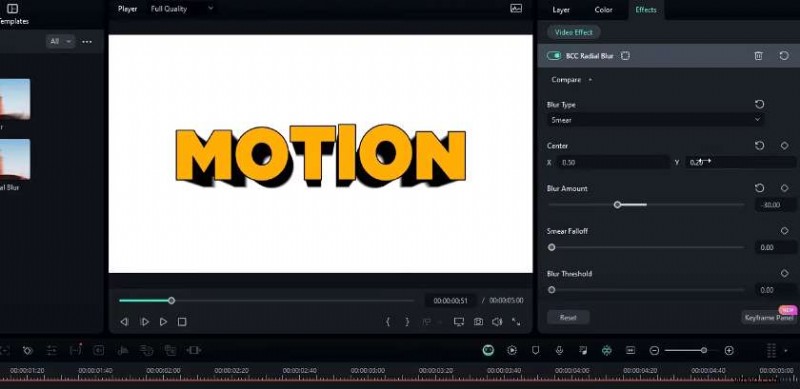Image resolution: width=800 pixels, height=389 pixels.
Task: Click the Smear Falloff value field
Action: point(776,248)
